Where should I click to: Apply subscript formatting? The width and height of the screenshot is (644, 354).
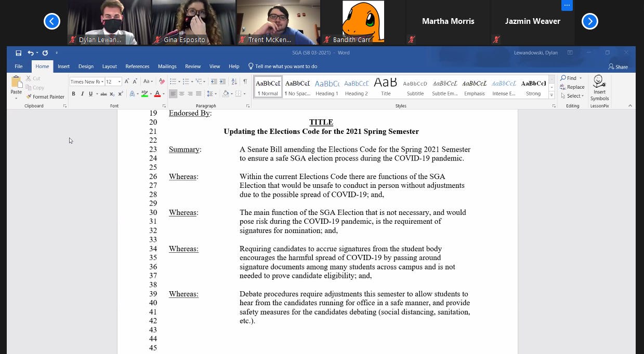pyautogui.click(x=111, y=93)
